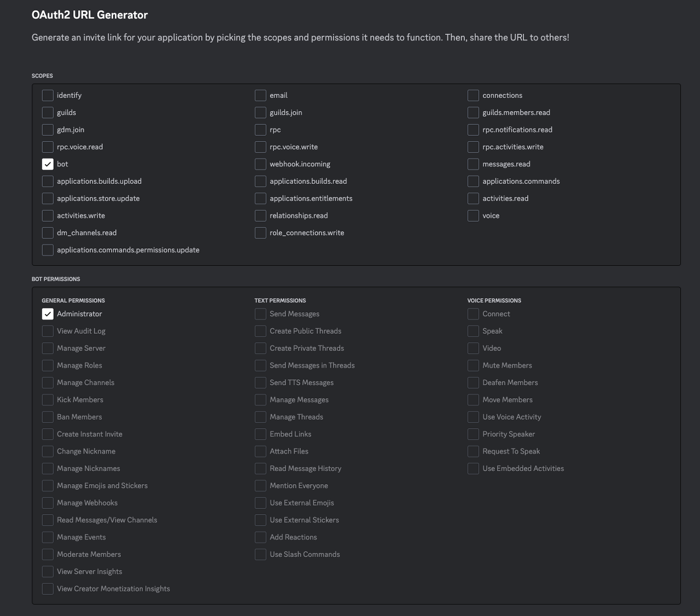The image size is (700, 616).
Task: Check the Kick Members permission
Action: click(48, 400)
